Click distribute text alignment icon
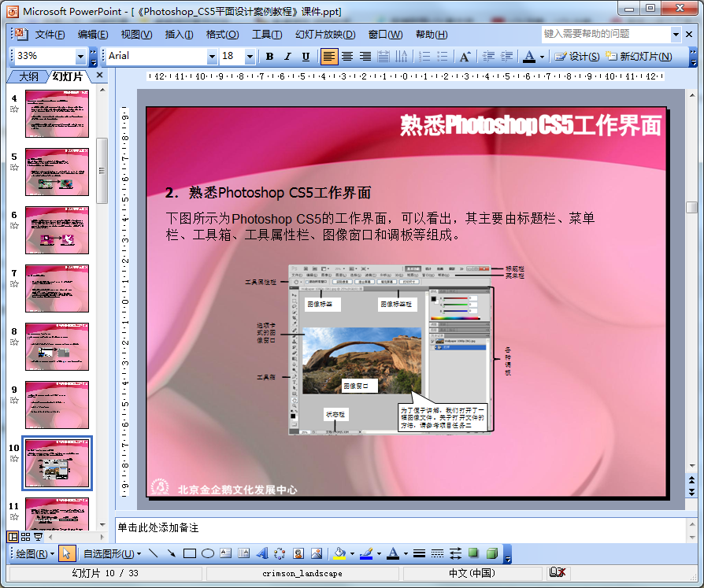This screenshot has width=704, height=588. (x=383, y=56)
